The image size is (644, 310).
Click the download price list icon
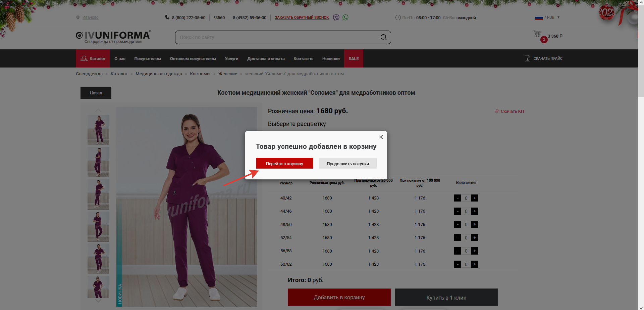tap(527, 58)
